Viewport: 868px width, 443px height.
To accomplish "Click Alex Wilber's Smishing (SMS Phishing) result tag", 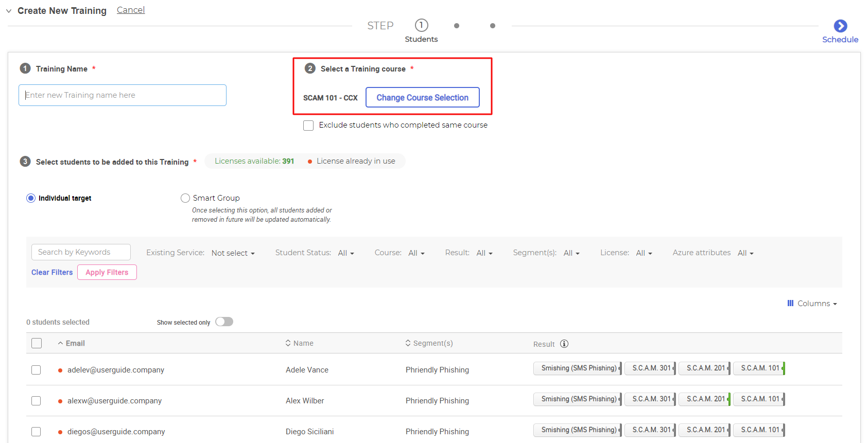I will tap(578, 399).
